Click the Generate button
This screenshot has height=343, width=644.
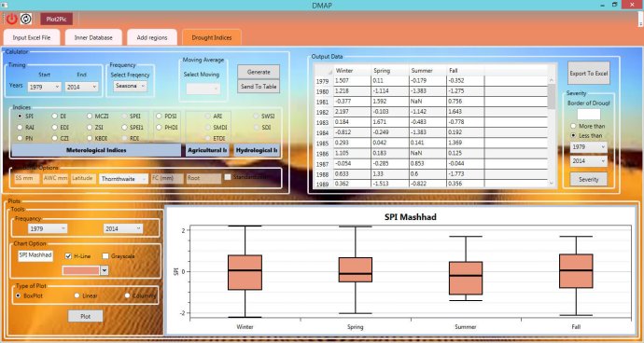coord(259,72)
